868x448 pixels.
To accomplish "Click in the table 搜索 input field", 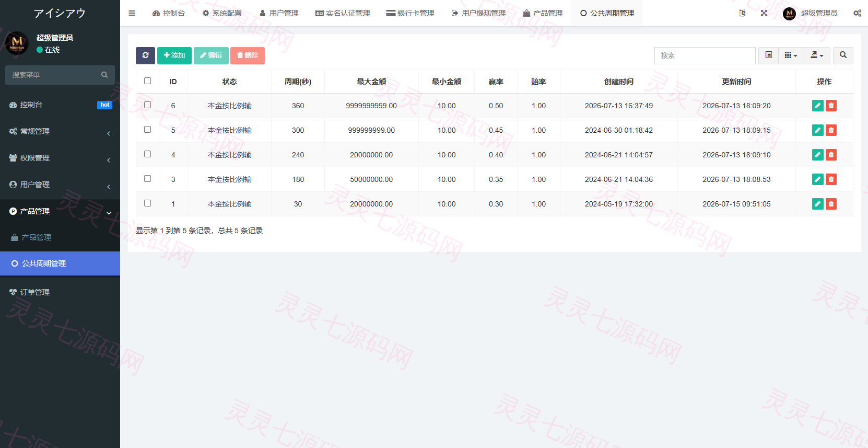I will tap(705, 55).
